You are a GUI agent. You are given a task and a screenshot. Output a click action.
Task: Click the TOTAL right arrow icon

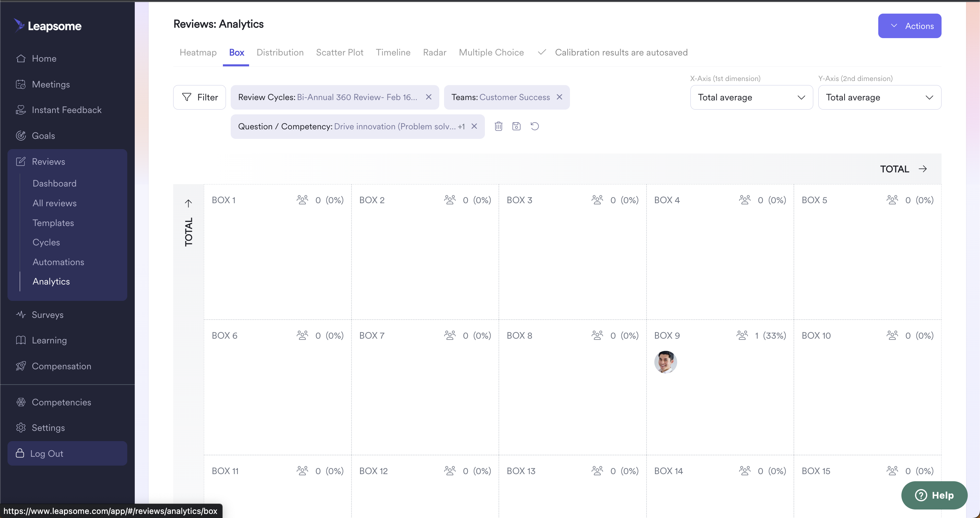(923, 168)
